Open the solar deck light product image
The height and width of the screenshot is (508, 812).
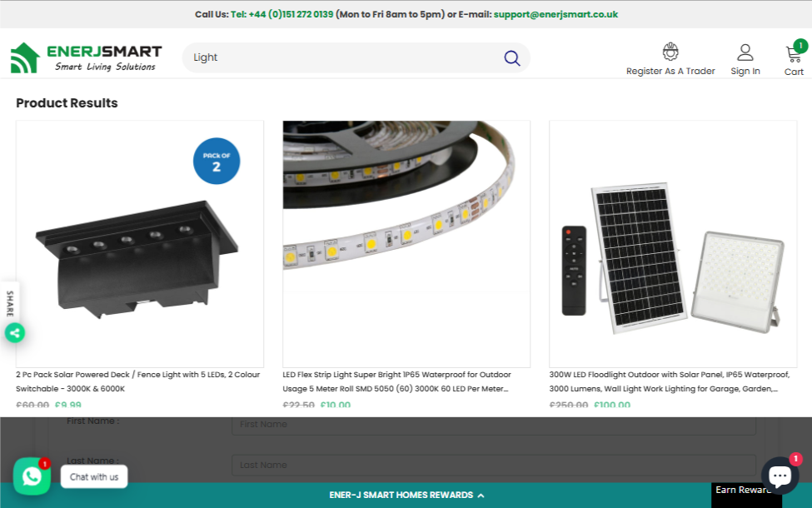140,244
